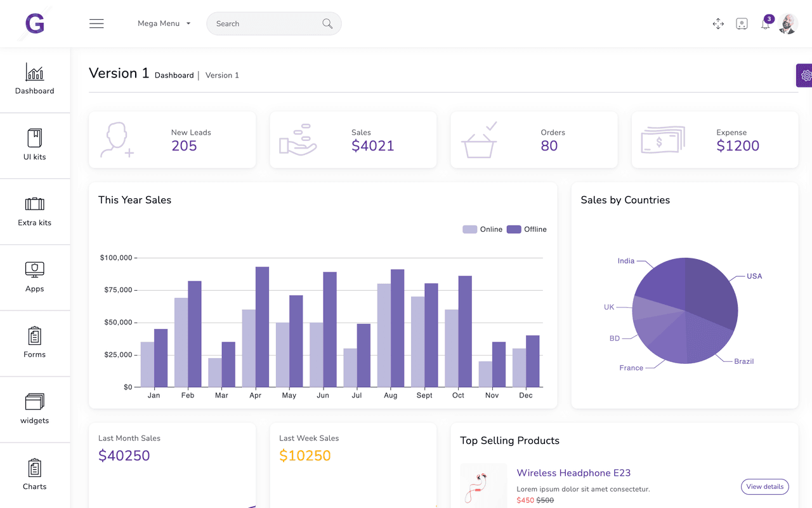This screenshot has height=508, width=812.
Task: Open the contact card icon in header
Action: [742, 23]
